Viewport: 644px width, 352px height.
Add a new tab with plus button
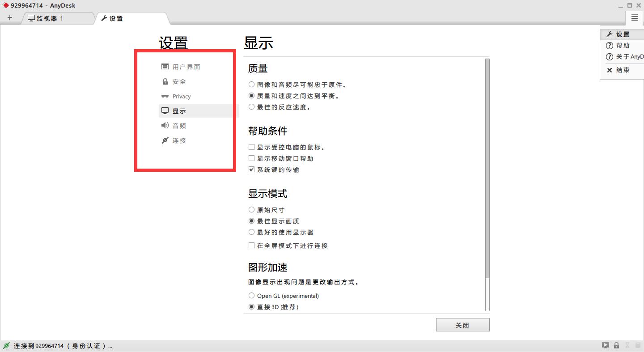point(10,18)
